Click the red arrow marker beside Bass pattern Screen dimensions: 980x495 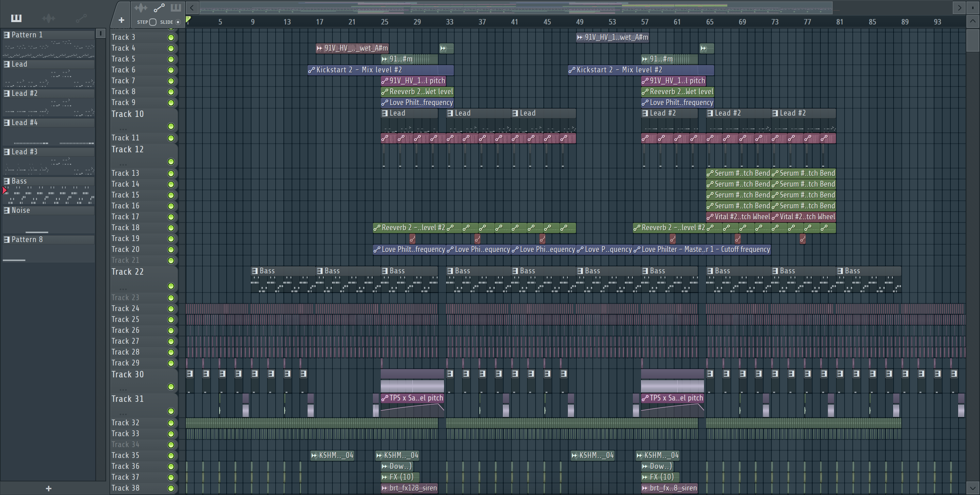(4, 190)
